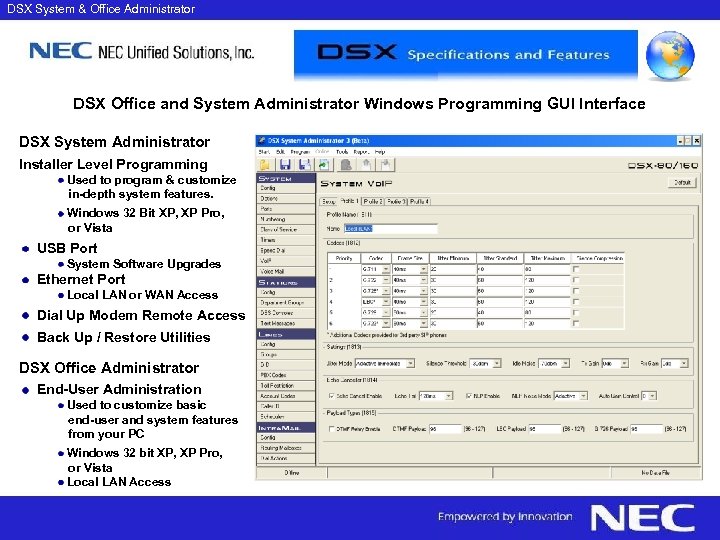
Task: Open Frame Size dropdown for priority row 6
Action: 423,323
